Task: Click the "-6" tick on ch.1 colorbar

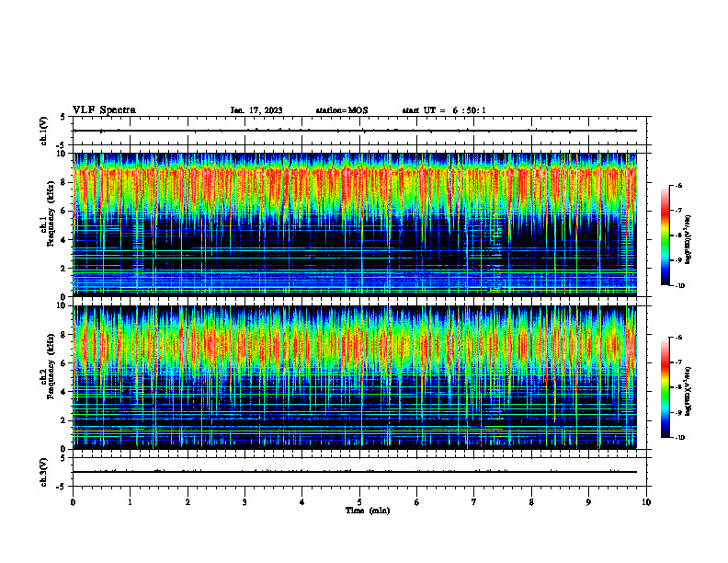Action: tap(678, 186)
